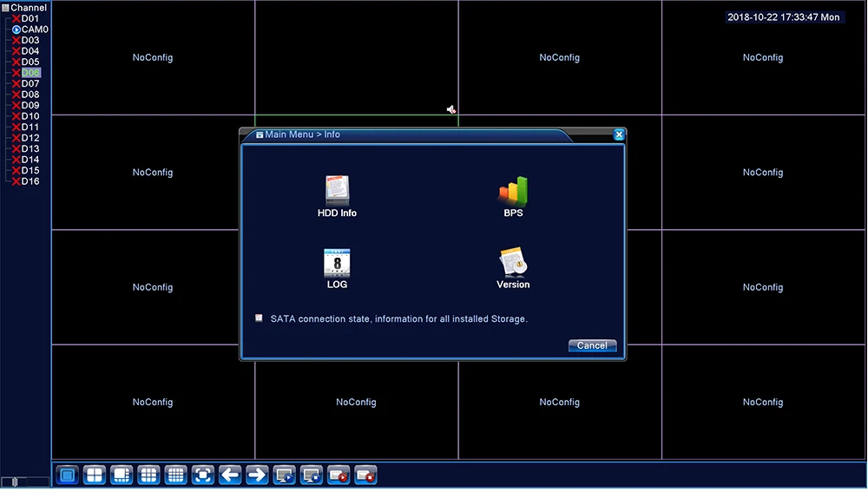Switch to eight-view layout
Screen dimensions: 868x498
pos(122,475)
